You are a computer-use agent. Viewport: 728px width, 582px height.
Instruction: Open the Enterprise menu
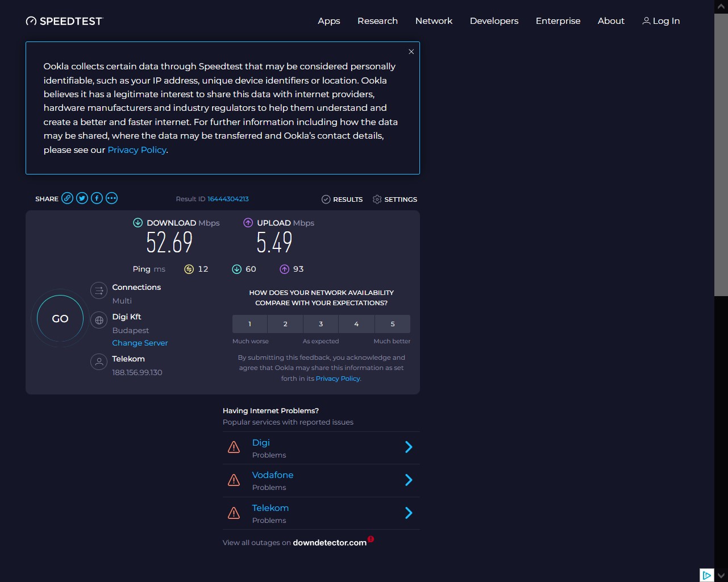[558, 21]
